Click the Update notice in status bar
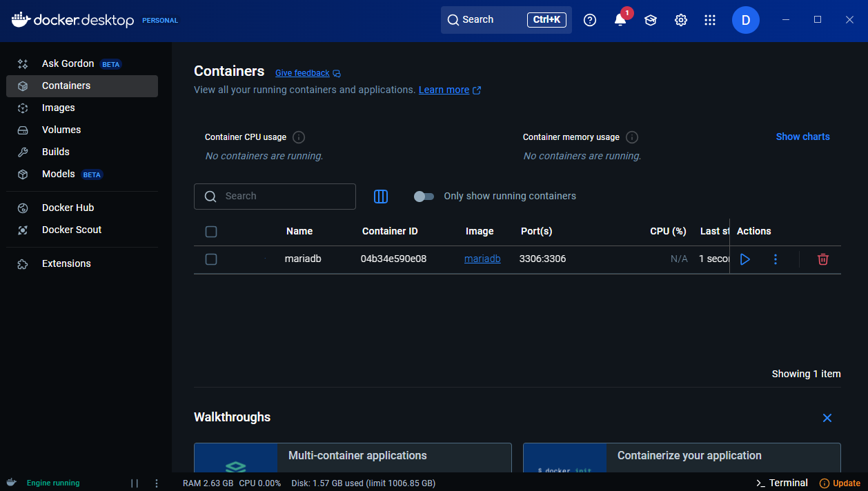Screen dimensions: 868x491 tap(840, 483)
